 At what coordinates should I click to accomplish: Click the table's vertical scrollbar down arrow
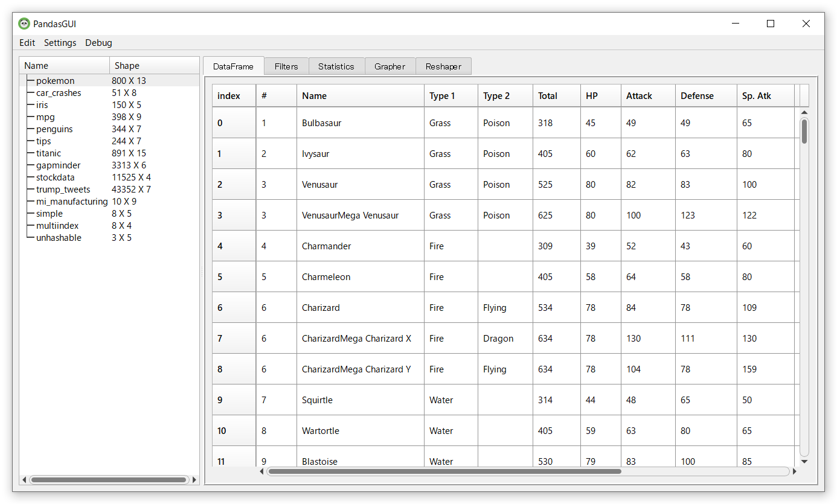[x=804, y=461]
